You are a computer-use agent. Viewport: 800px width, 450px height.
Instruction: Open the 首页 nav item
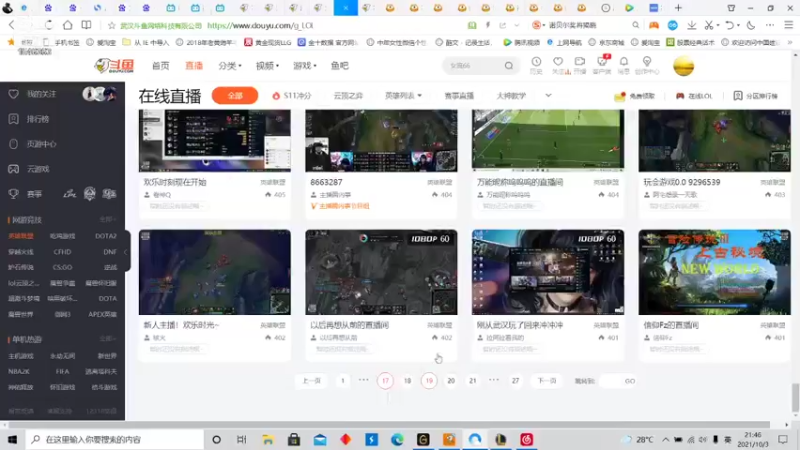(161, 66)
